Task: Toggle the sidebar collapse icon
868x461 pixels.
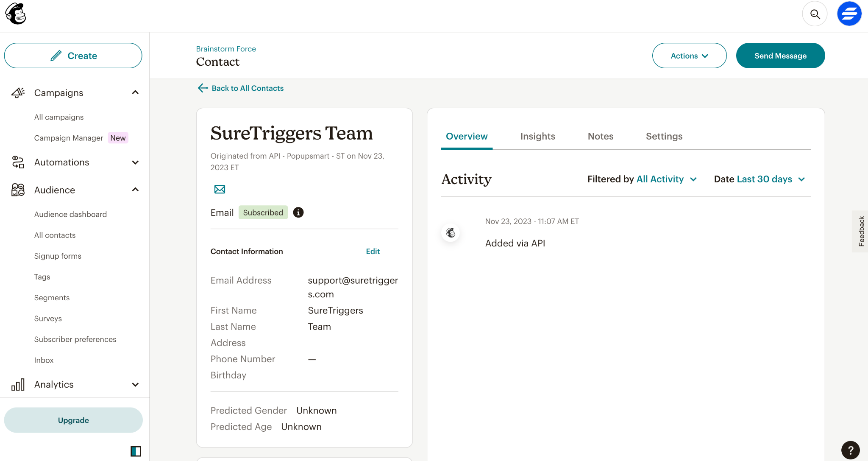Action: [136, 451]
